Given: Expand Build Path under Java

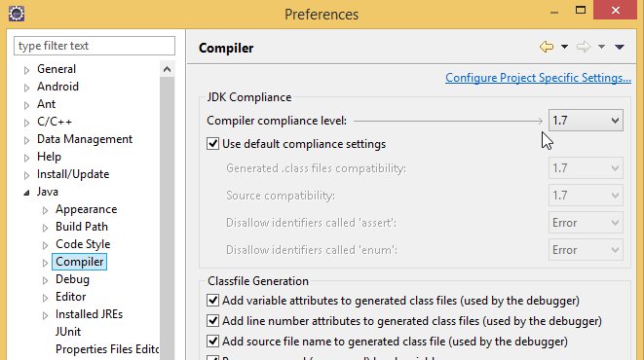Looking at the screenshot, I should (45, 228).
